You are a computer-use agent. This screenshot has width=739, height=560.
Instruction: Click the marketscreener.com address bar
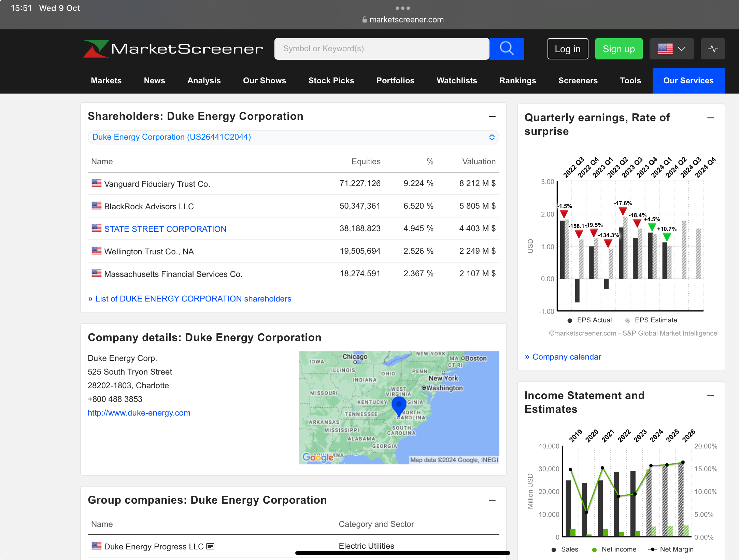coord(403,19)
